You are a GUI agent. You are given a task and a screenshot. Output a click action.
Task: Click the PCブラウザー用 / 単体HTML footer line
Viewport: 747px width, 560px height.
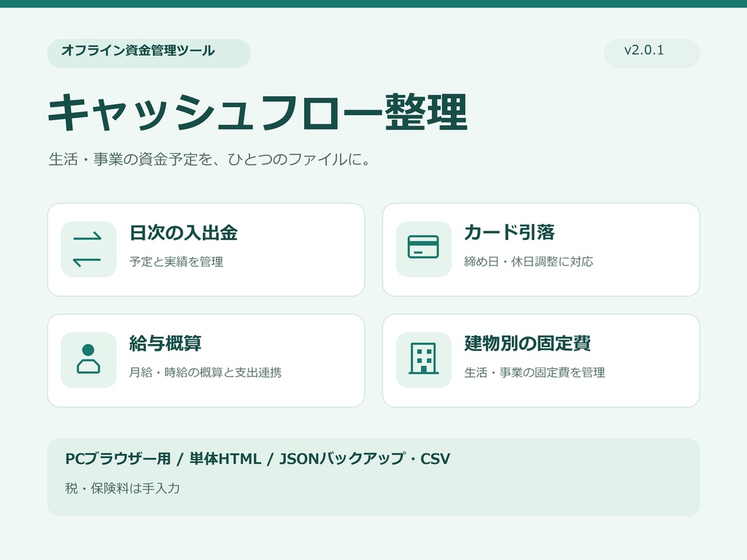click(x=258, y=459)
